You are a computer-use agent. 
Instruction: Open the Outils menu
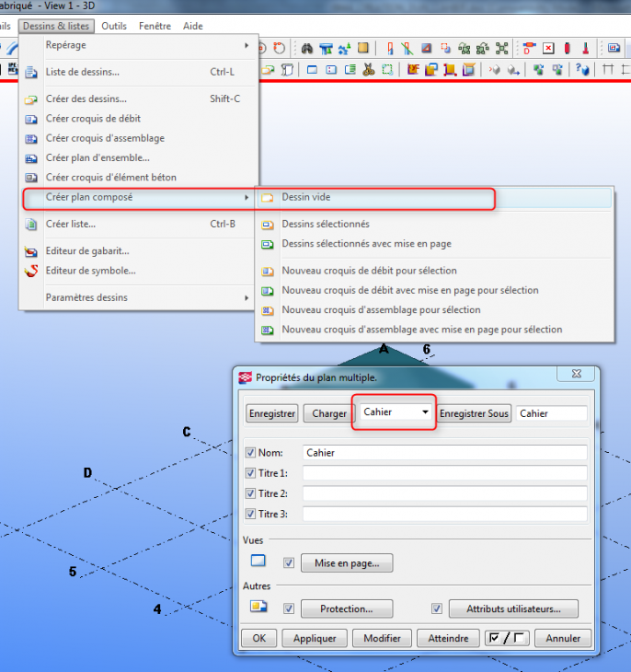pos(114,26)
